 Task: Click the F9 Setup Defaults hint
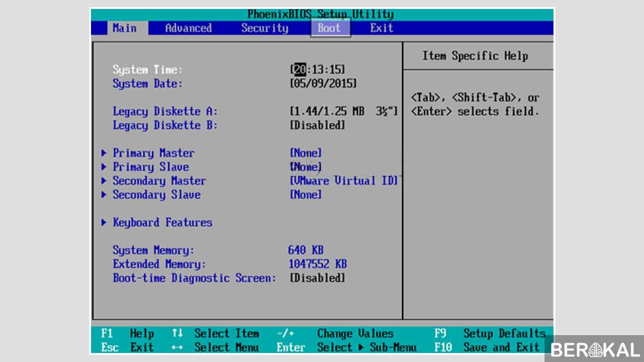(x=490, y=334)
